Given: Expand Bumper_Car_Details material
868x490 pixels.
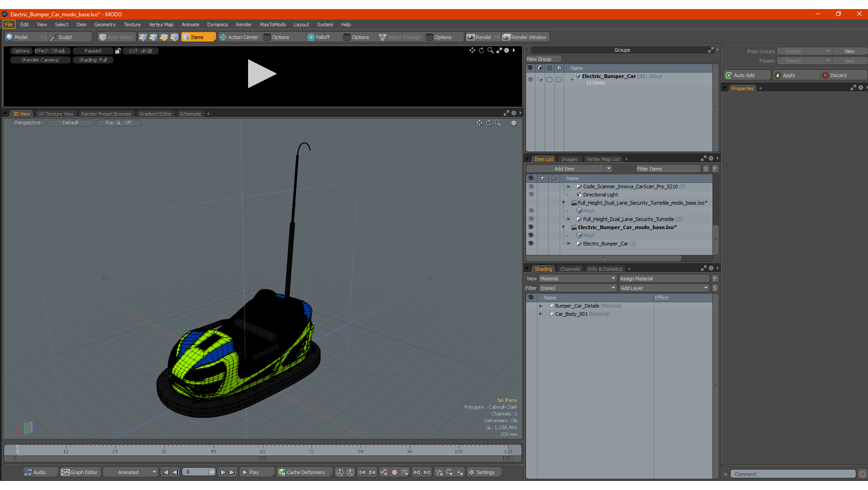Looking at the screenshot, I should click(x=541, y=306).
